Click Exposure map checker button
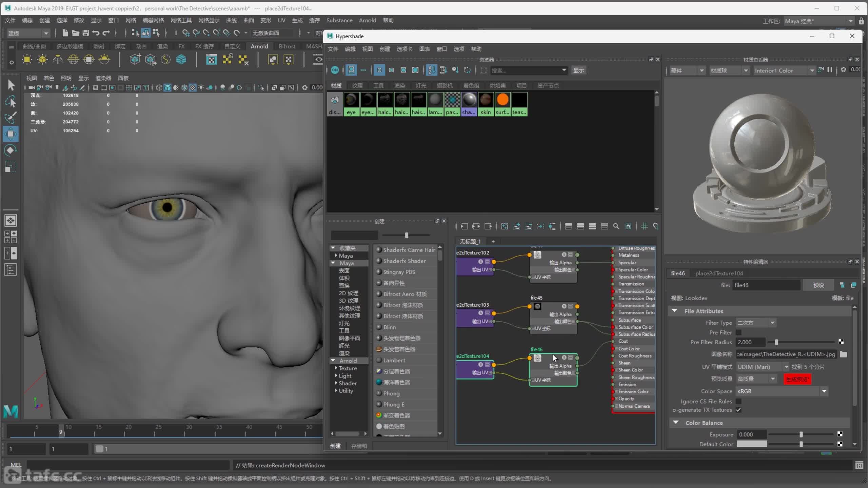Screen dimensions: 868x488 [840, 434]
